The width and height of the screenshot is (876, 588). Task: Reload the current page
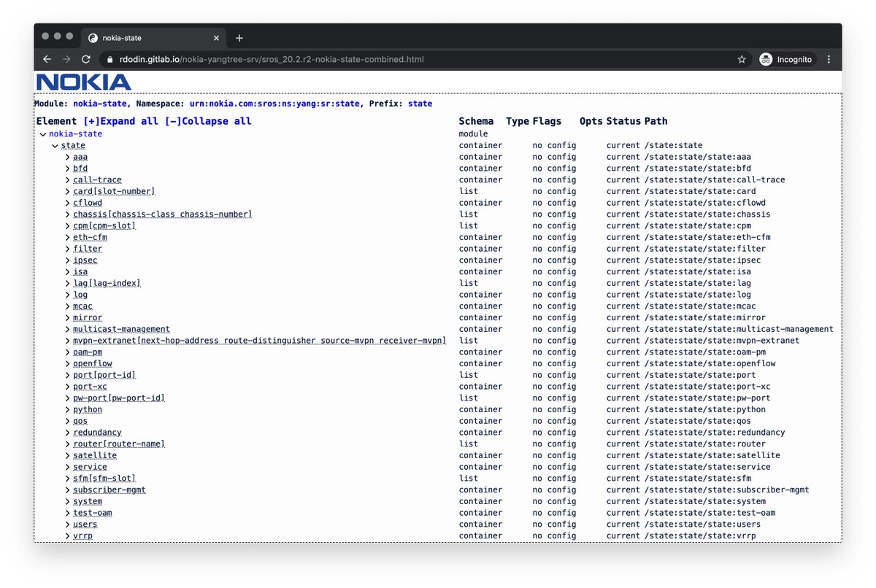86,60
